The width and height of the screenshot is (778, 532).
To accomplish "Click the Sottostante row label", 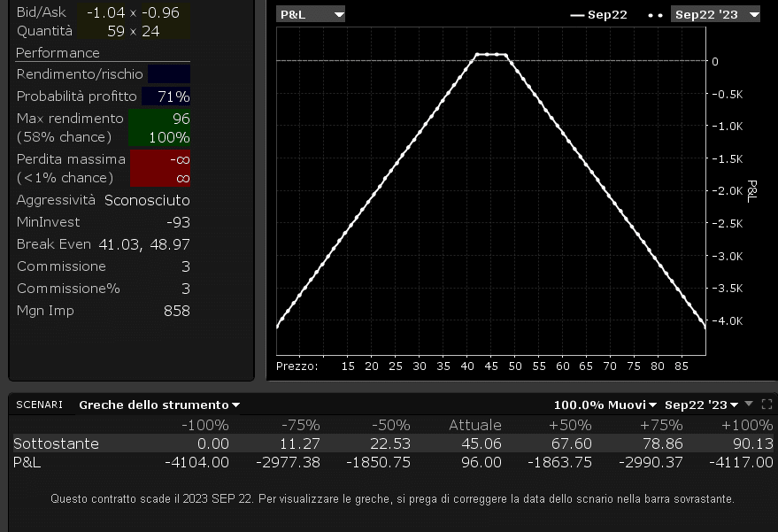I will pyautogui.click(x=56, y=443).
